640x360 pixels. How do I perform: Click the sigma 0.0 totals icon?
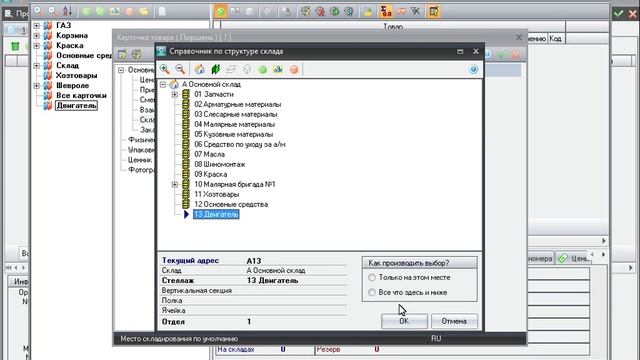(386, 11)
